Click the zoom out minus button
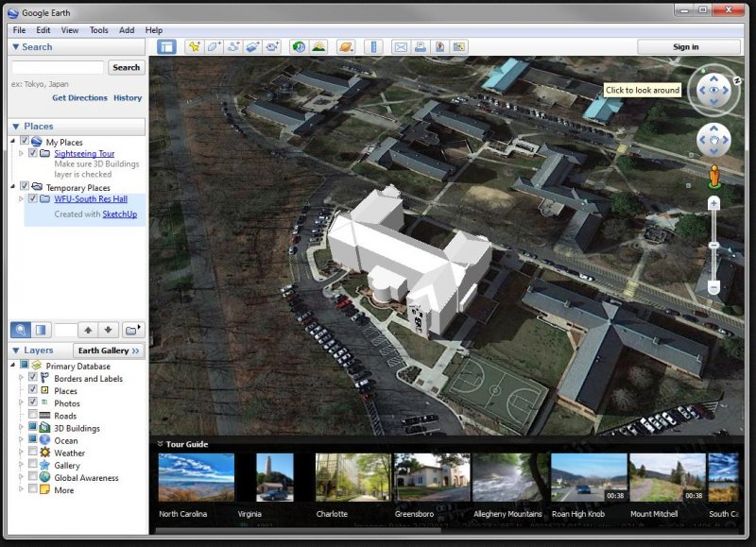Screen dimensions: 756x547 pos(714,288)
